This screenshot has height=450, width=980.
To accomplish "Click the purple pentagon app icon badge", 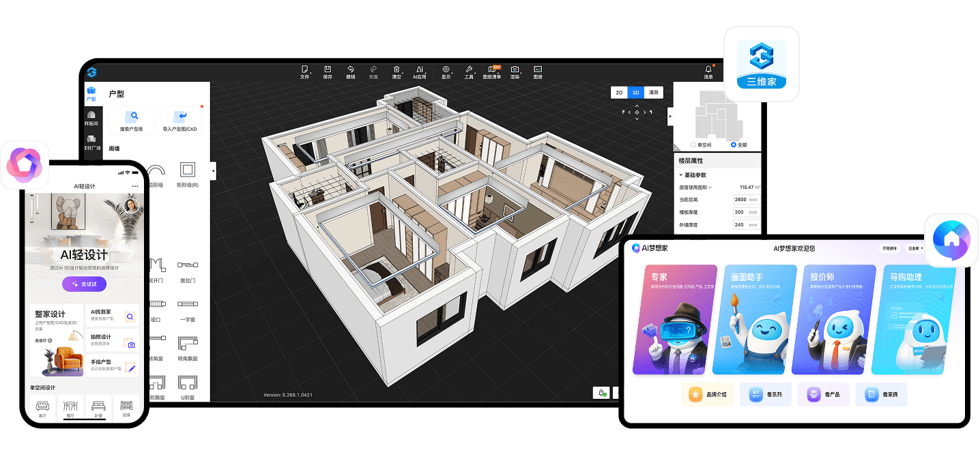I will [25, 164].
